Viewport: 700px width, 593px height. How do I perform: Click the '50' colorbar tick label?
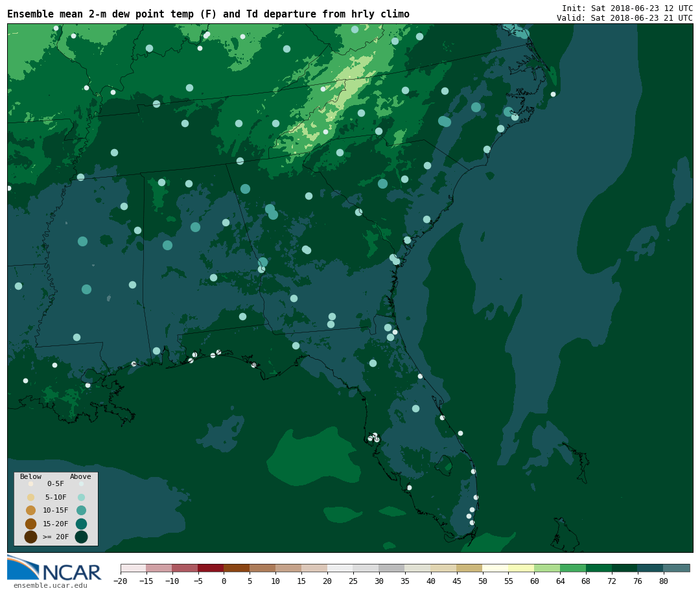(x=483, y=581)
